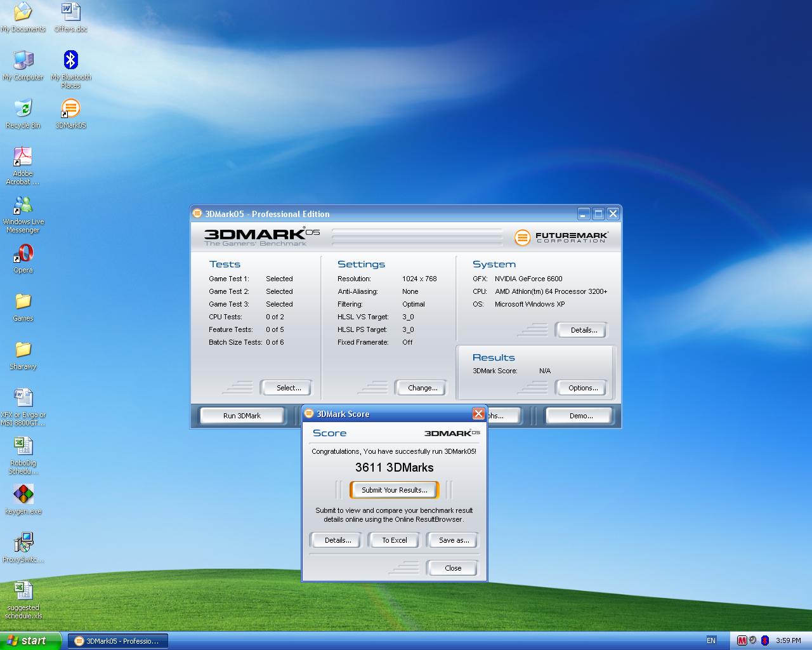Open Details... in the Score dialog
Viewport: 812px width, 650px height.
tap(337, 540)
